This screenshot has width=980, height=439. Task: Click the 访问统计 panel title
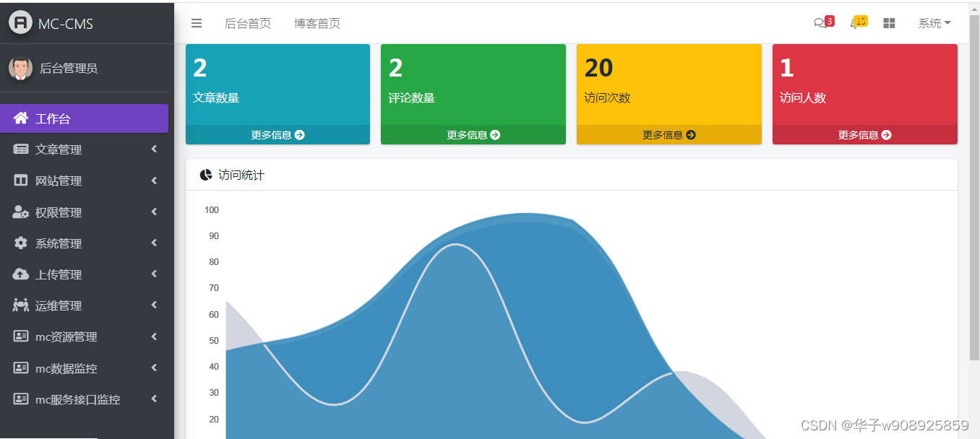241,175
